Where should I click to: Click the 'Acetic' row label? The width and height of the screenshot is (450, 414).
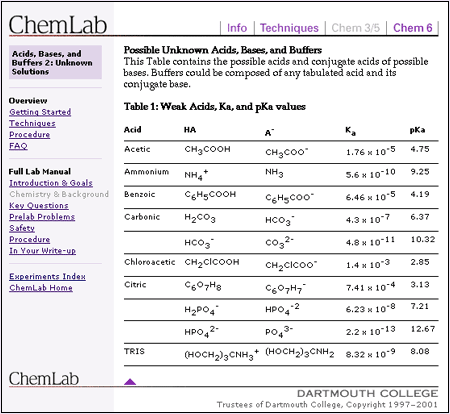tap(137, 149)
